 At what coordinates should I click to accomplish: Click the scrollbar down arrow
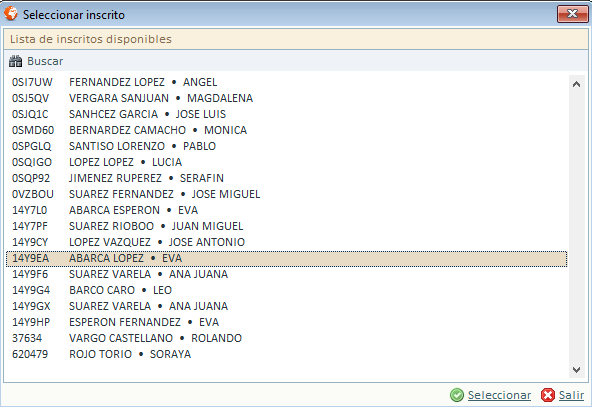point(576,370)
